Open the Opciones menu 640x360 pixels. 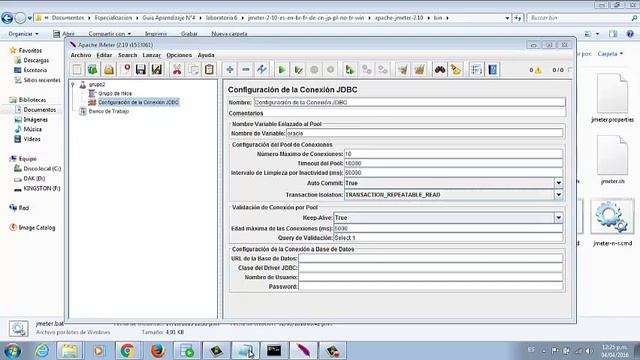(x=179, y=55)
